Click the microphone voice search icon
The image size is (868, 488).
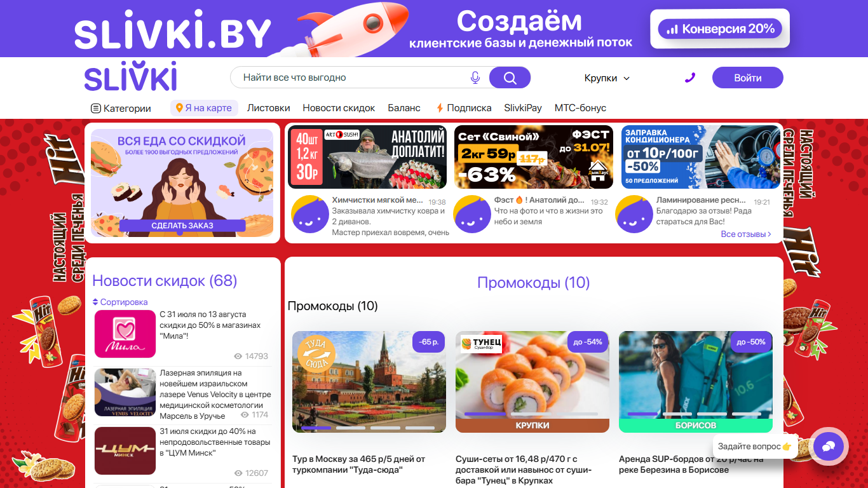475,78
